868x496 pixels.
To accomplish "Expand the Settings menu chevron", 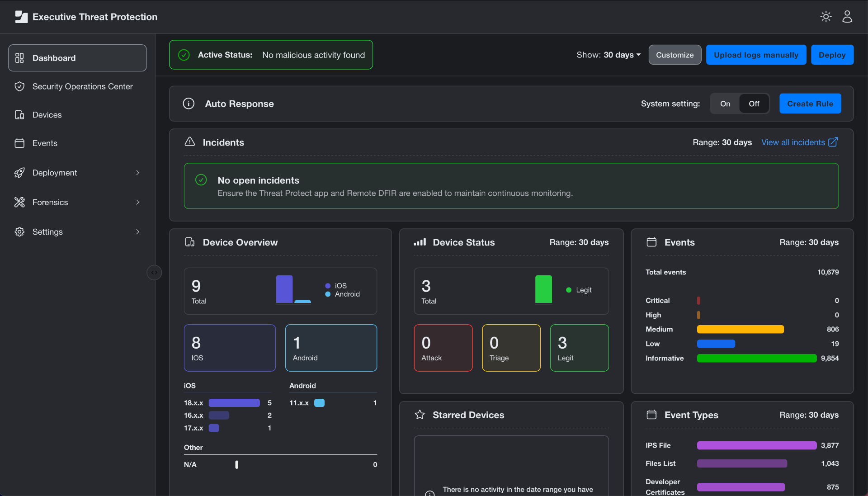I will click(138, 231).
